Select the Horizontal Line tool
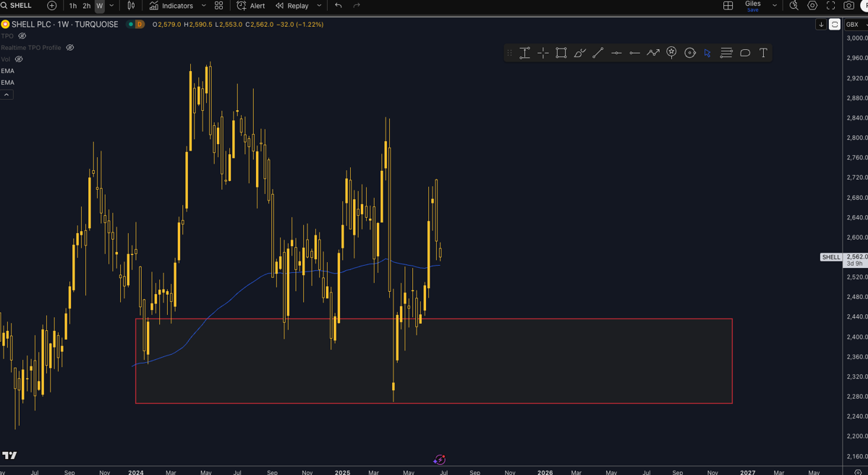The image size is (868, 475). pyautogui.click(x=616, y=53)
